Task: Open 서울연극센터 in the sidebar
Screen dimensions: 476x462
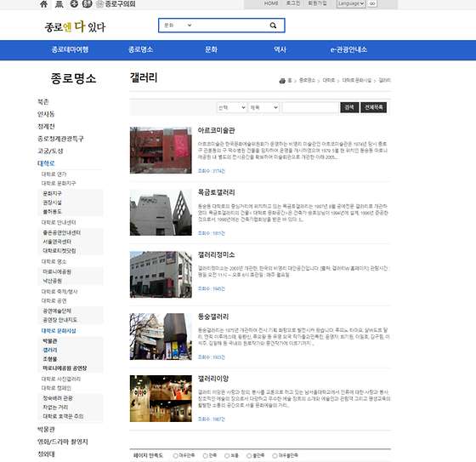Action: pos(57,242)
